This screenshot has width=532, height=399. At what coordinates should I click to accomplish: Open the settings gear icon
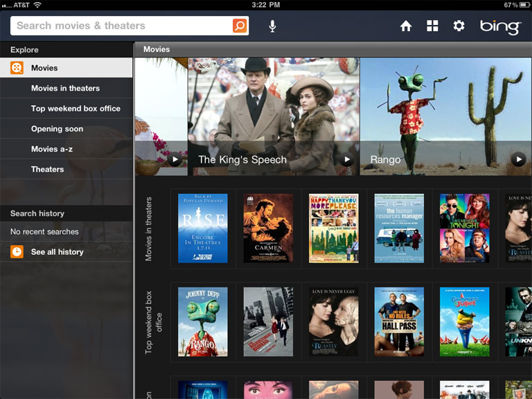[459, 26]
